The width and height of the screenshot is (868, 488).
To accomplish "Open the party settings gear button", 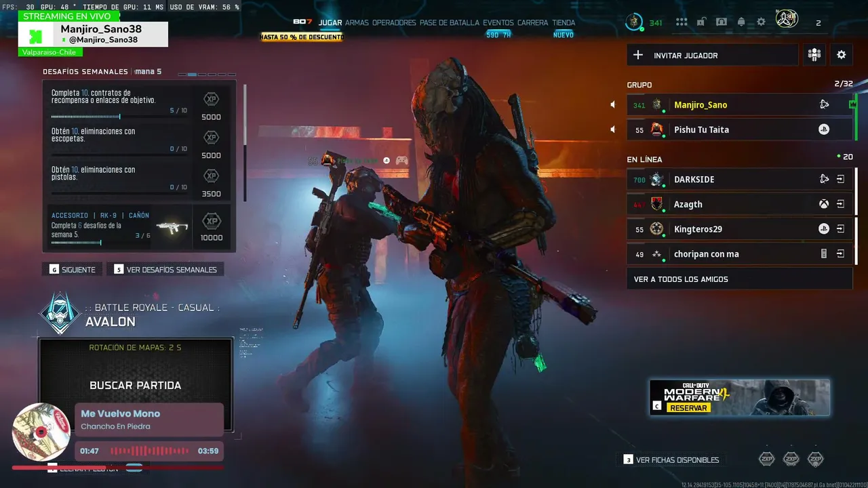I will click(842, 55).
